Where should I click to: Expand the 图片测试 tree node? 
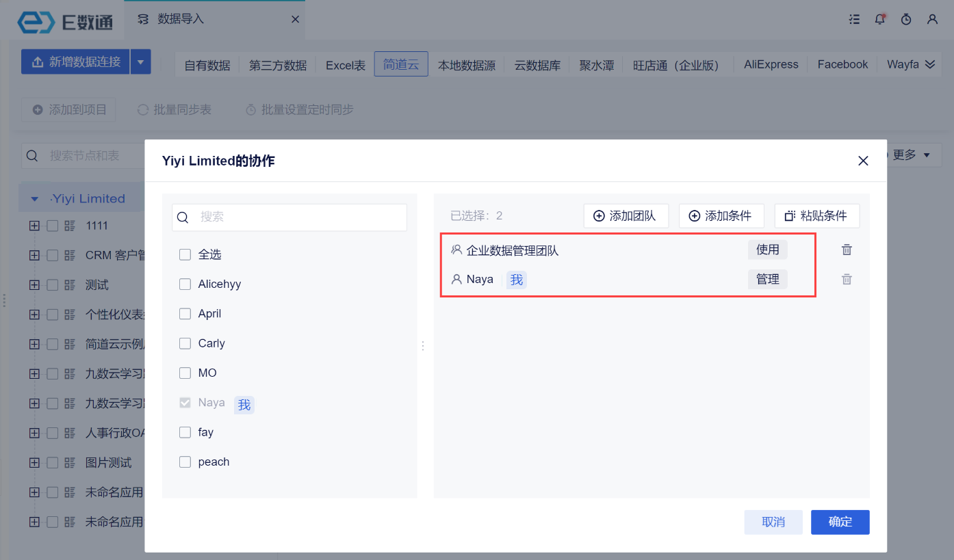34,463
